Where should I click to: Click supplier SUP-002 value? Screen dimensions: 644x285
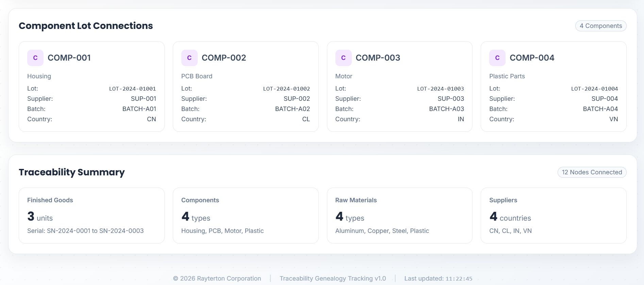click(297, 99)
